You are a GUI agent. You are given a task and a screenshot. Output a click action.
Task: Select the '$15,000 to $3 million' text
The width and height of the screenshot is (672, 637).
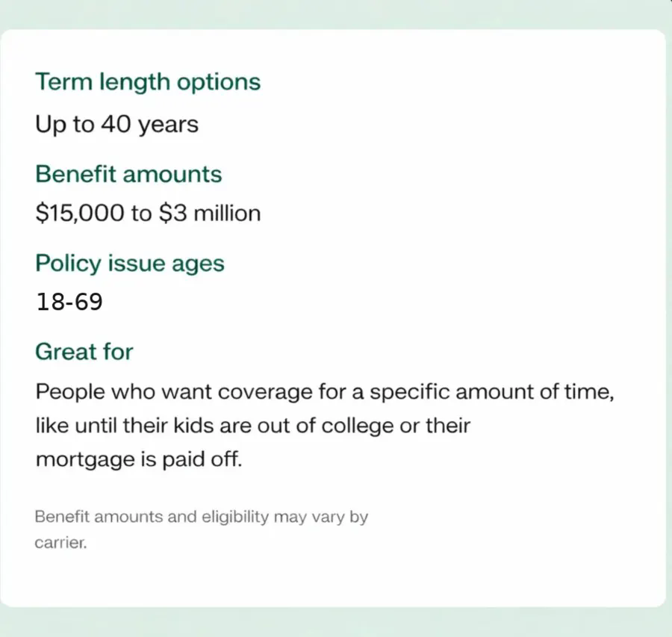(x=148, y=213)
